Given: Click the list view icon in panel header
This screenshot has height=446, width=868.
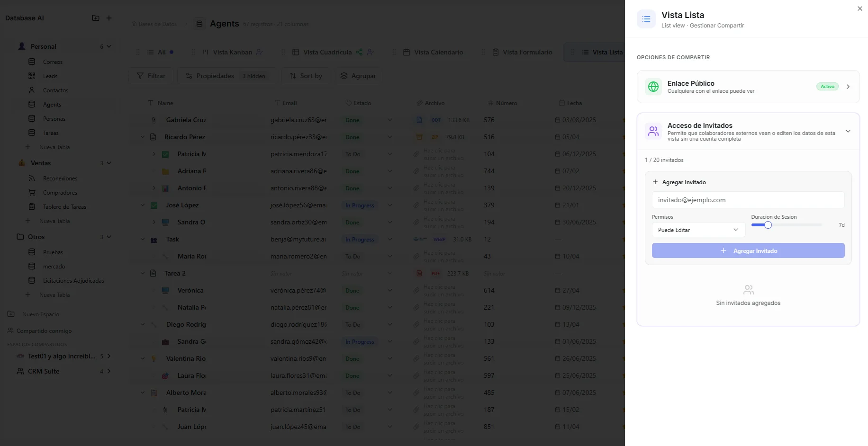Looking at the screenshot, I should (x=646, y=19).
